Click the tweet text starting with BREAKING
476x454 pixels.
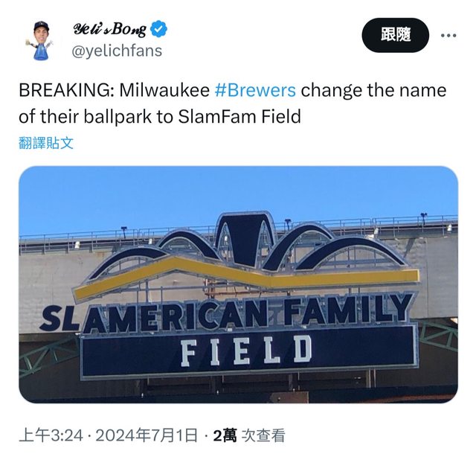(x=233, y=103)
